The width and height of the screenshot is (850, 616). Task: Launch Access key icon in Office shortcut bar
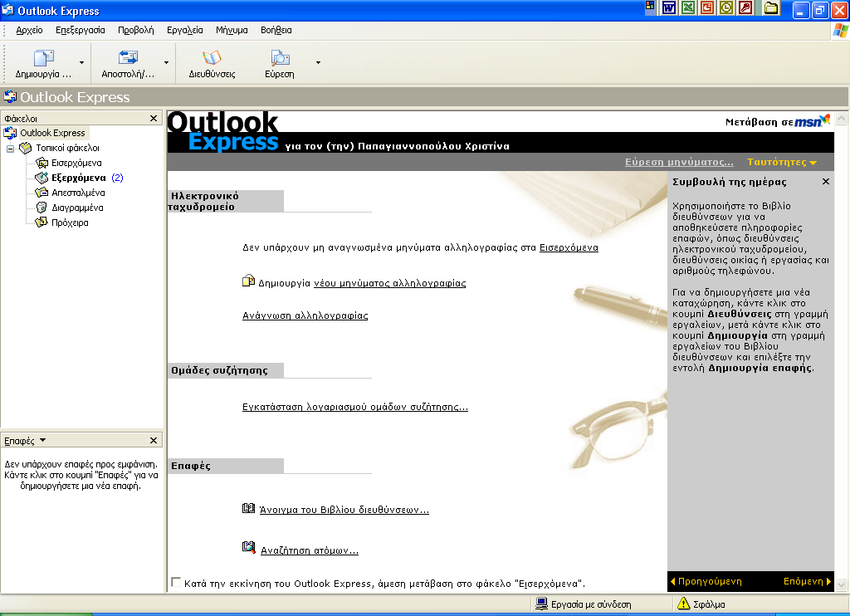coord(745,7)
